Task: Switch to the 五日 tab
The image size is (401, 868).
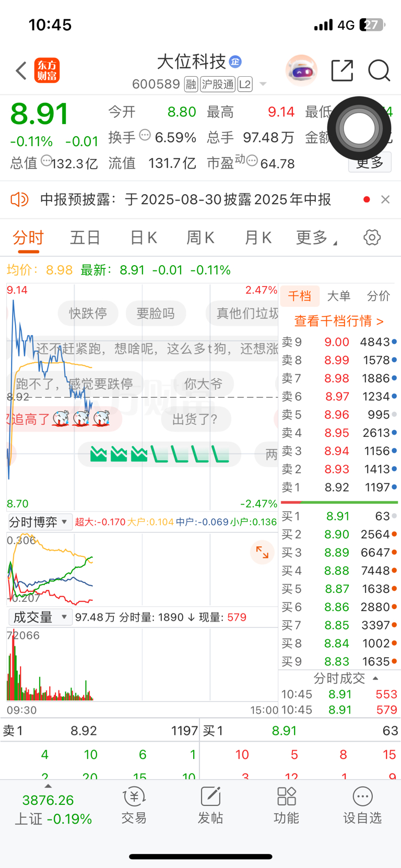Action: point(85,238)
